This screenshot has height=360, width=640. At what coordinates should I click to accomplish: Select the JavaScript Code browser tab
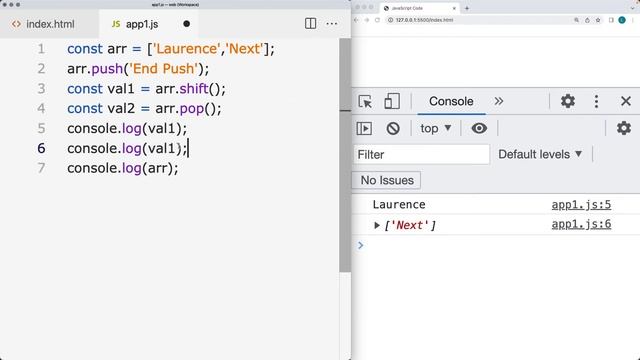420,8
